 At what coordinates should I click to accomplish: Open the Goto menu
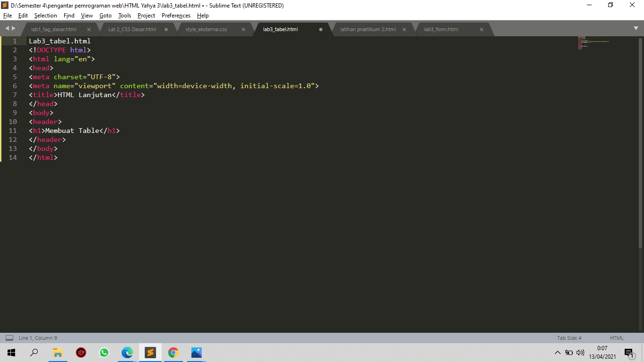106,15
